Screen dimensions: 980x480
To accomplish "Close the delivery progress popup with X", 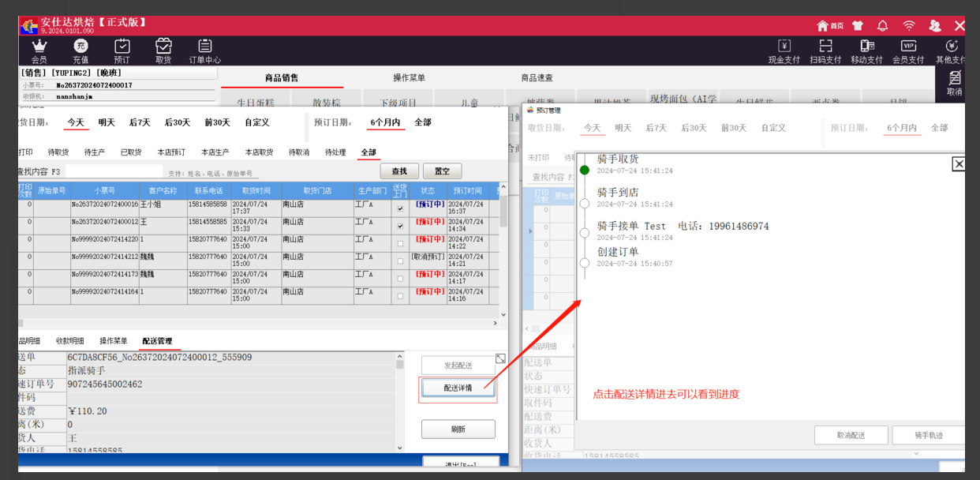I will (958, 163).
